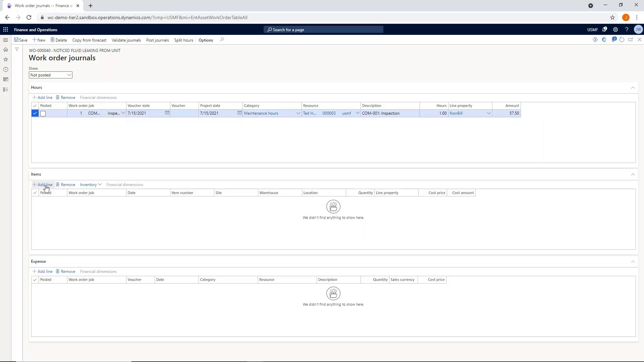Check the Posted checkbox on the Hours line
The height and width of the screenshot is (362, 644).
coord(43,114)
